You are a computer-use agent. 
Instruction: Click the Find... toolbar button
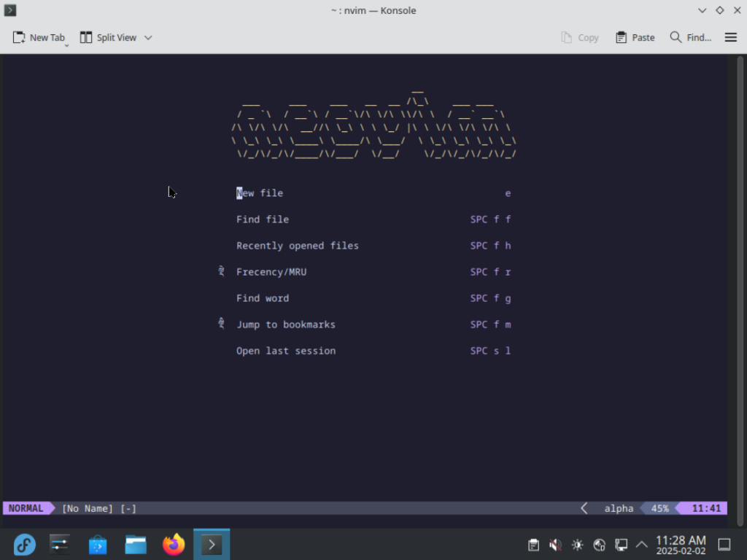(690, 37)
